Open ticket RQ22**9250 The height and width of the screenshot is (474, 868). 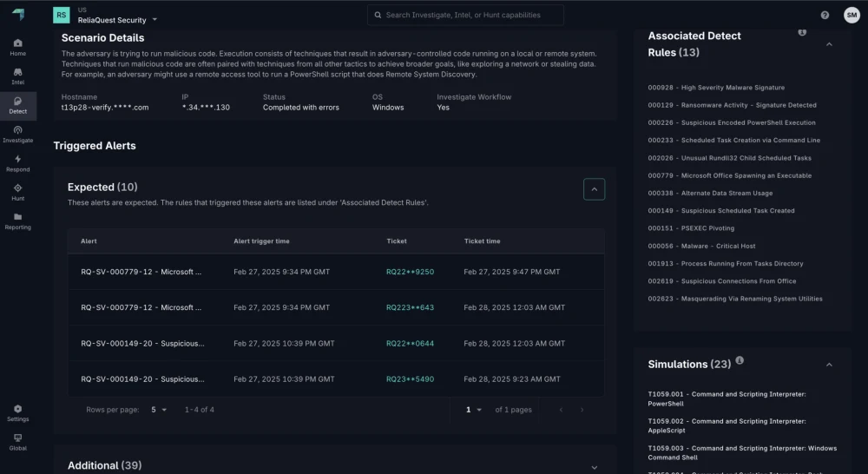point(411,272)
